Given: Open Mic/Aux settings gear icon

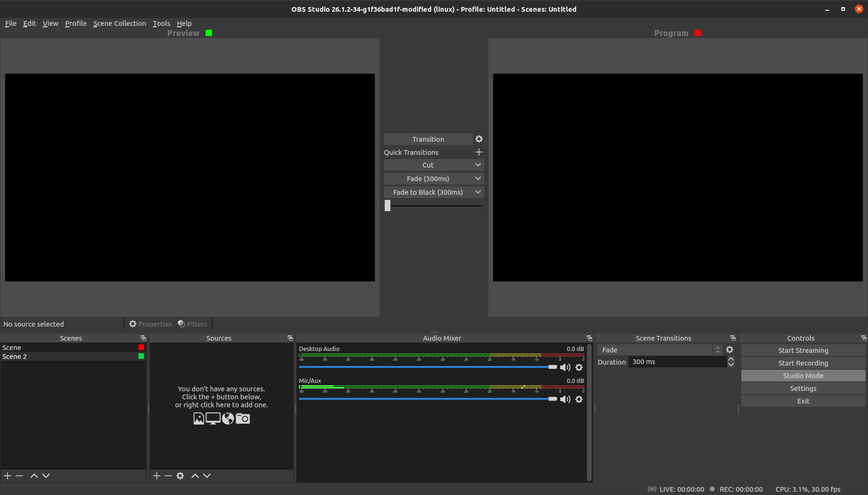Looking at the screenshot, I should 579,399.
